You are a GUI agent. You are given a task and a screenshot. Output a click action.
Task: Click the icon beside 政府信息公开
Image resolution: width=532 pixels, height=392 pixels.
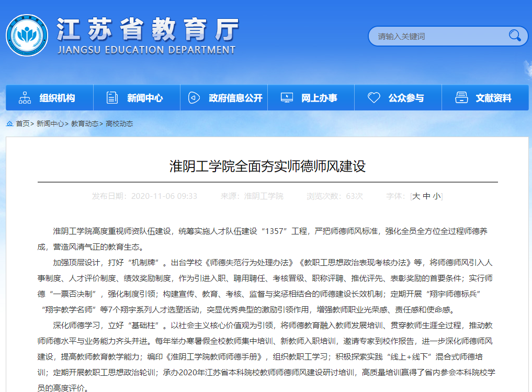(194, 98)
